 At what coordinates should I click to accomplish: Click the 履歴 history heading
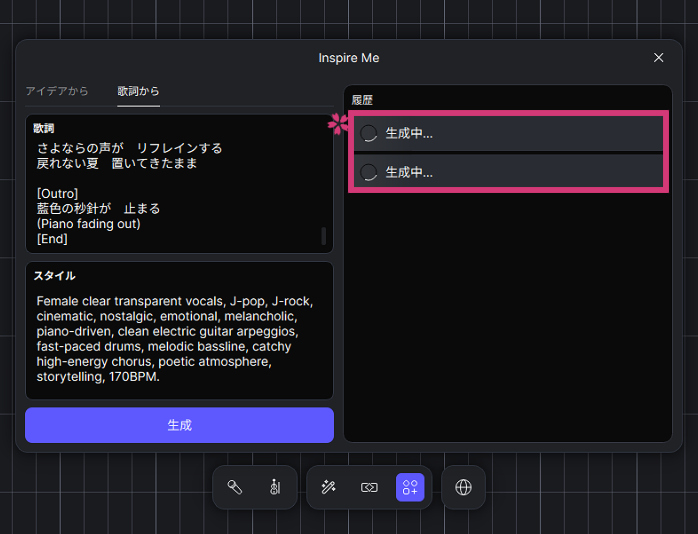(x=362, y=100)
